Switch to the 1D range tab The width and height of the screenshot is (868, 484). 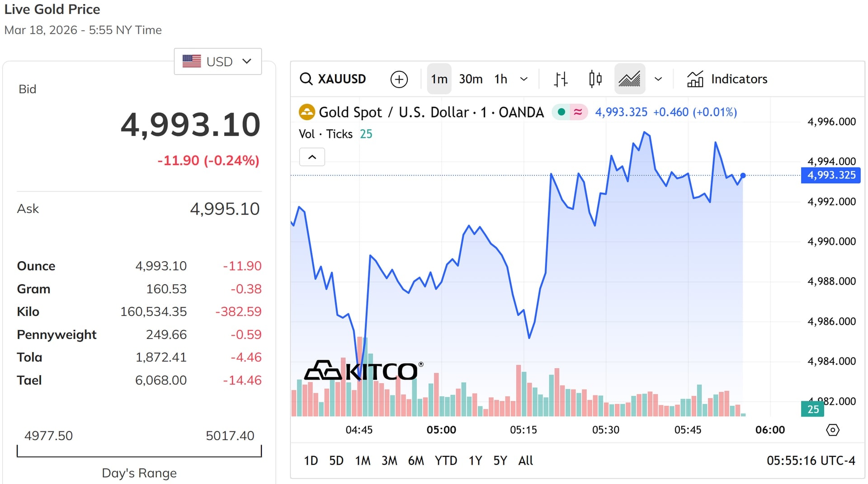(x=311, y=461)
